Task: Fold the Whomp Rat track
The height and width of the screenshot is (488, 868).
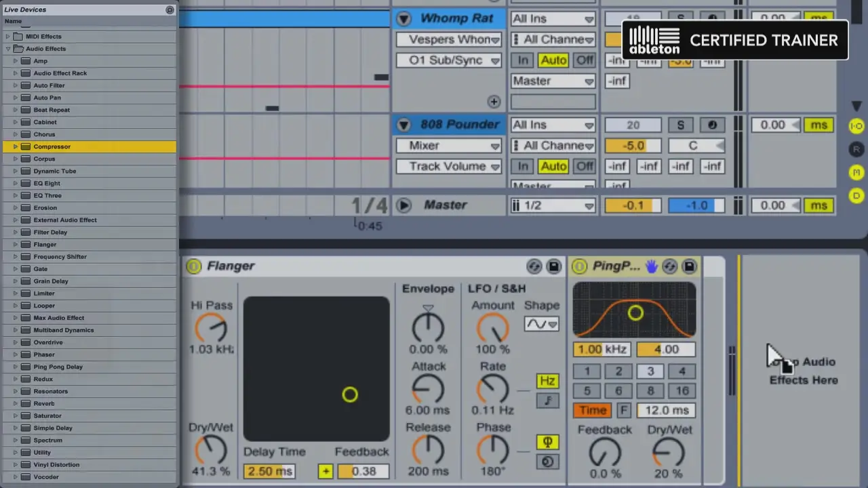Action: click(403, 19)
